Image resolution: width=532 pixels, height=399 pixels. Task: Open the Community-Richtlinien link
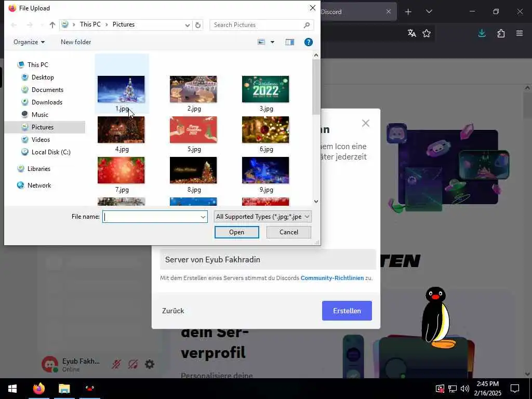(332, 278)
